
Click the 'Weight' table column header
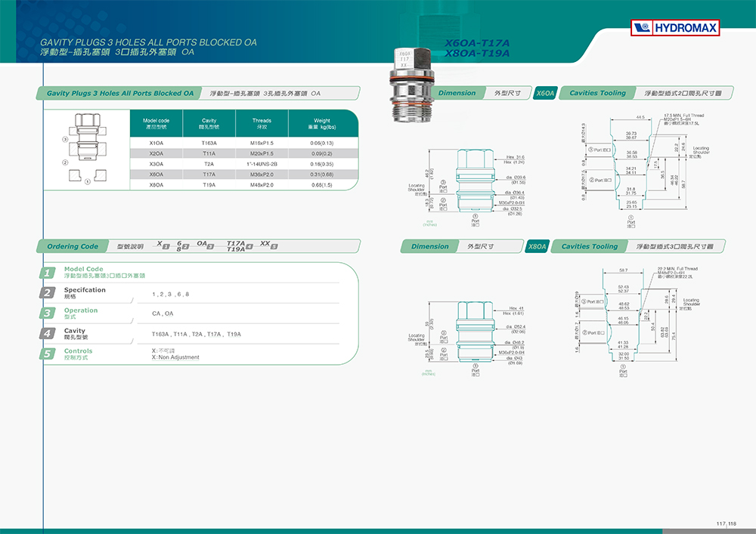[x=322, y=124]
